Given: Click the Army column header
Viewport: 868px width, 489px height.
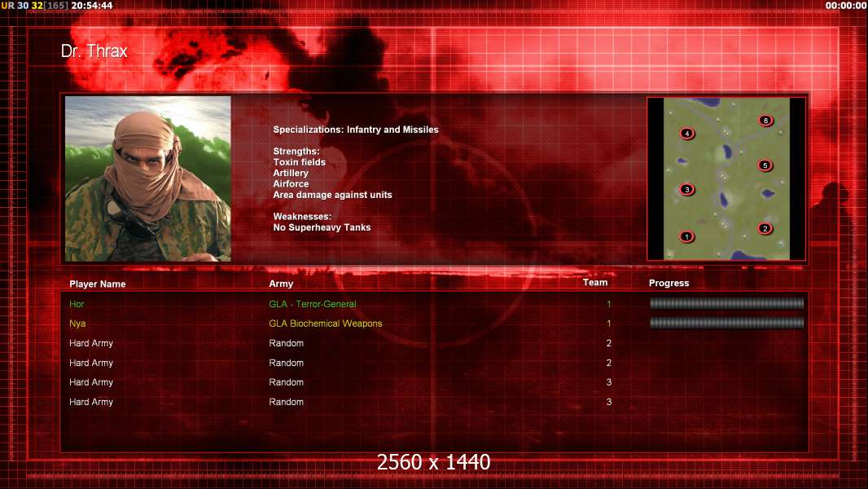Looking at the screenshot, I should pyautogui.click(x=281, y=284).
